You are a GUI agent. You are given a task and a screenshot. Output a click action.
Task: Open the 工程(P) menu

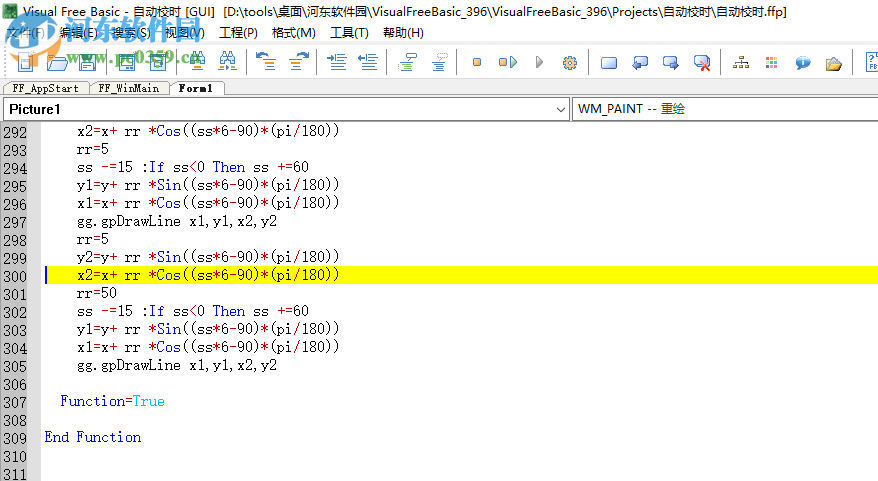(238, 33)
